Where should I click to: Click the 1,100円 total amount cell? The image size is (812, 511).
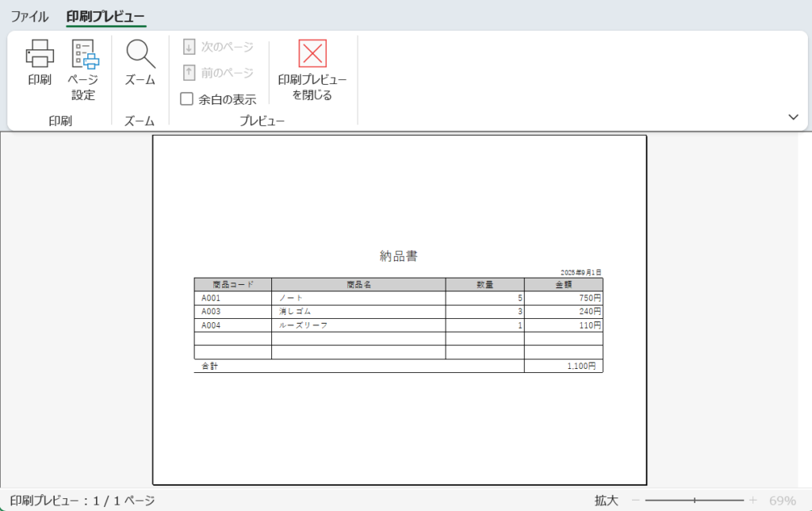[x=564, y=366]
